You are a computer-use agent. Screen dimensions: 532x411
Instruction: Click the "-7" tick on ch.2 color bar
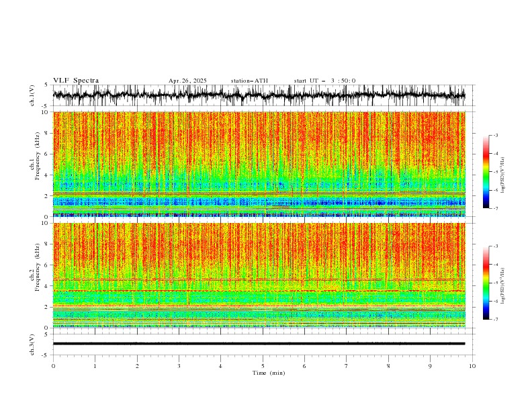coord(496,319)
